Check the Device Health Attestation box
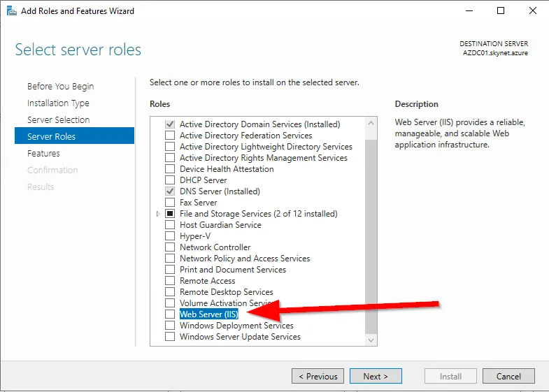 [x=170, y=169]
